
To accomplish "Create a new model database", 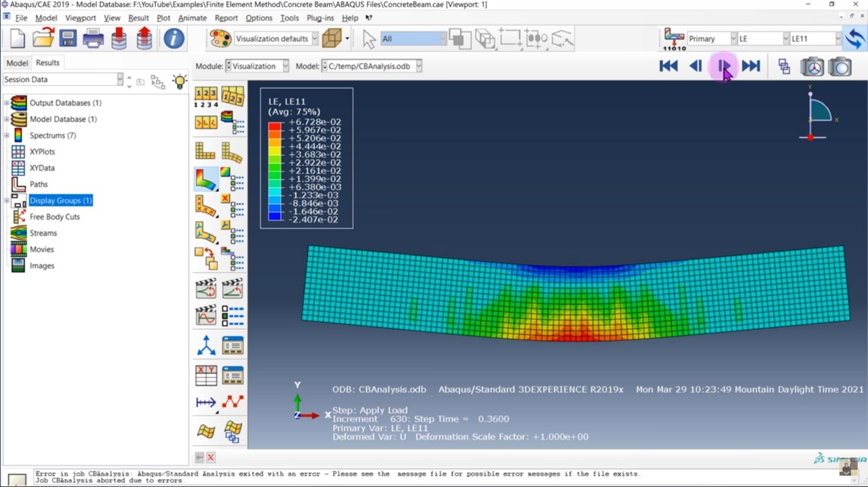I will (17, 39).
